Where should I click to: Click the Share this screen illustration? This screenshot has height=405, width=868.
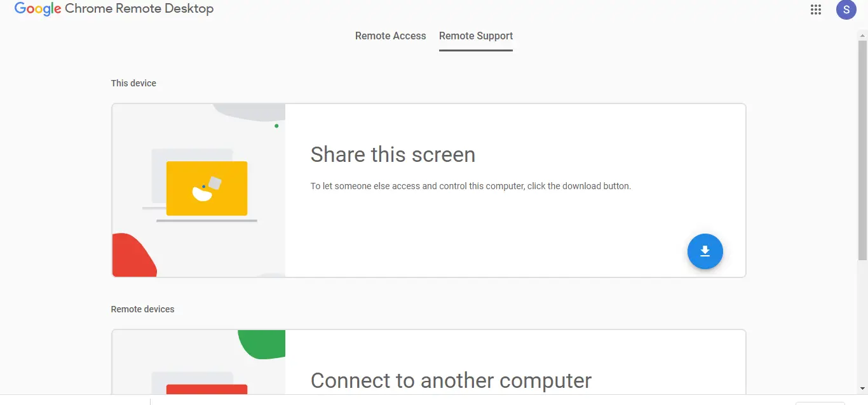[x=199, y=190]
